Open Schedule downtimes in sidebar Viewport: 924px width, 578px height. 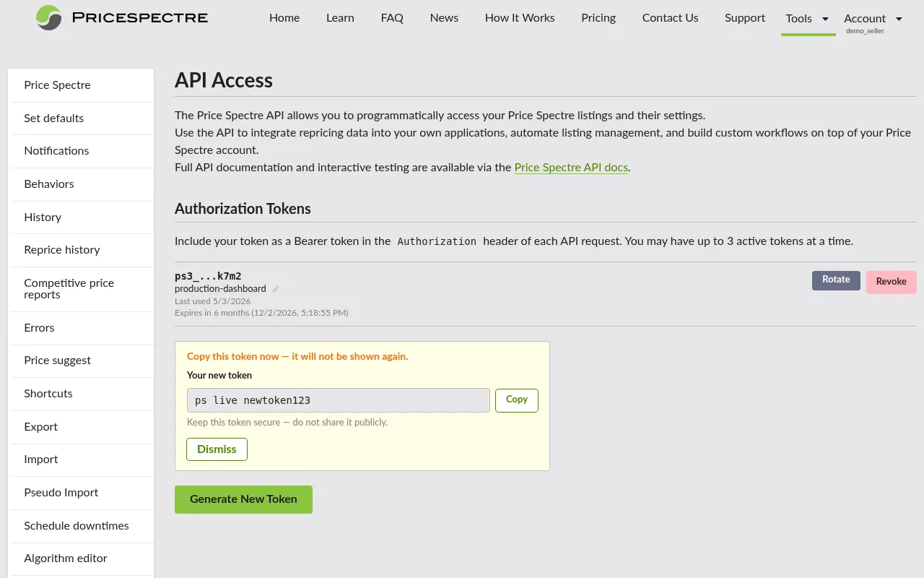[x=82, y=526]
